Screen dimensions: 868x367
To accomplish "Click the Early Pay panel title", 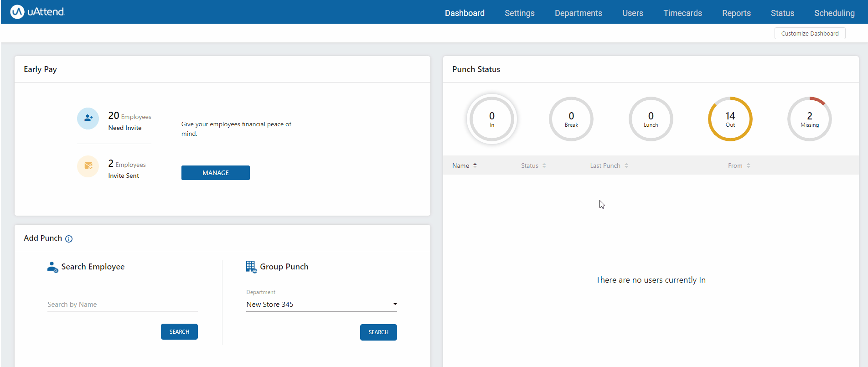I will coord(40,69).
